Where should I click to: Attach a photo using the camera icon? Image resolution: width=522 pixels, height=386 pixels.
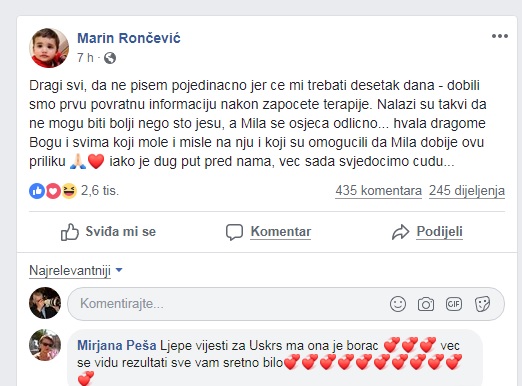pyautogui.click(x=426, y=304)
